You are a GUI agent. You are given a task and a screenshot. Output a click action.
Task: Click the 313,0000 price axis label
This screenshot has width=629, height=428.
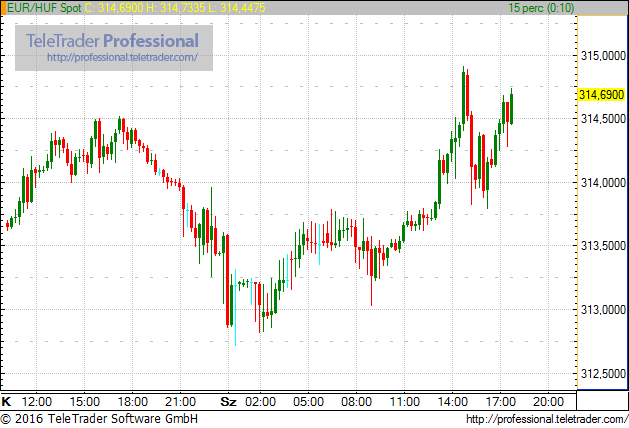tap(603, 310)
